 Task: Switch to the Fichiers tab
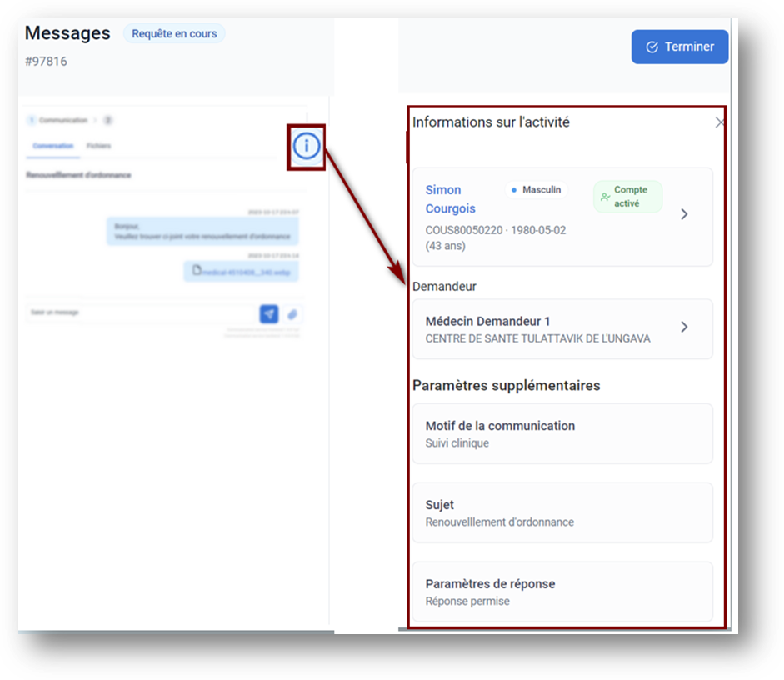click(98, 146)
